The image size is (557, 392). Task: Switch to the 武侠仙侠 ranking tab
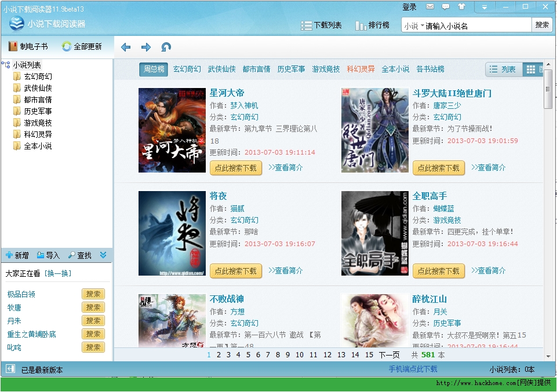point(221,69)
